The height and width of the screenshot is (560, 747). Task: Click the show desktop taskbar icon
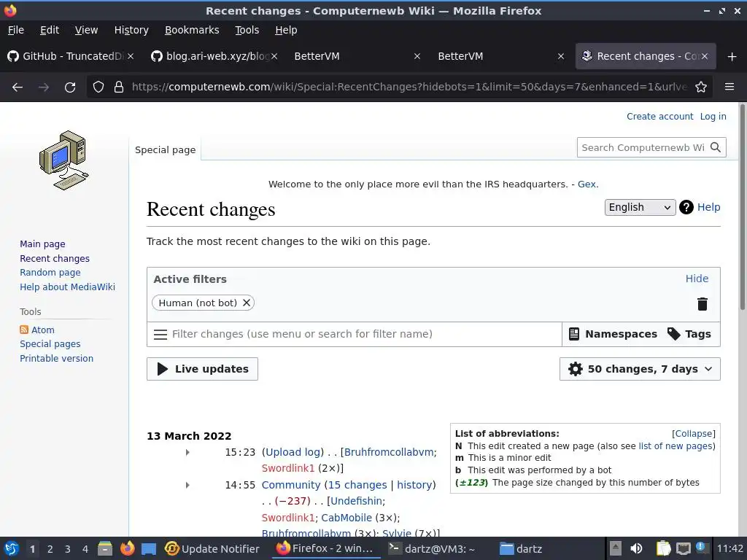click(149, 549)
